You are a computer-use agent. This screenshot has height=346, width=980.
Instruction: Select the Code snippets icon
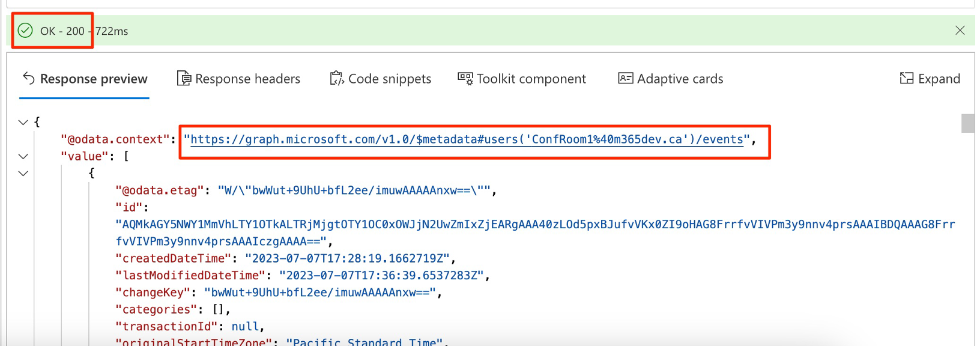(x=336, y=78)
